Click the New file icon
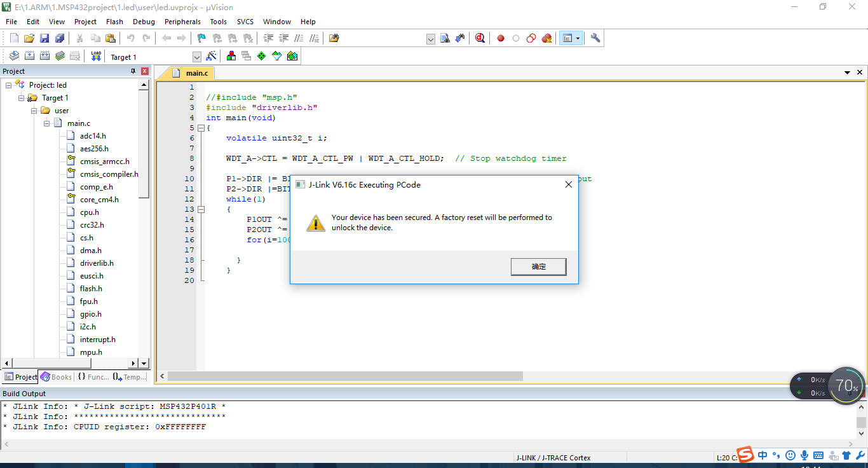 click(x=14, y=38)
